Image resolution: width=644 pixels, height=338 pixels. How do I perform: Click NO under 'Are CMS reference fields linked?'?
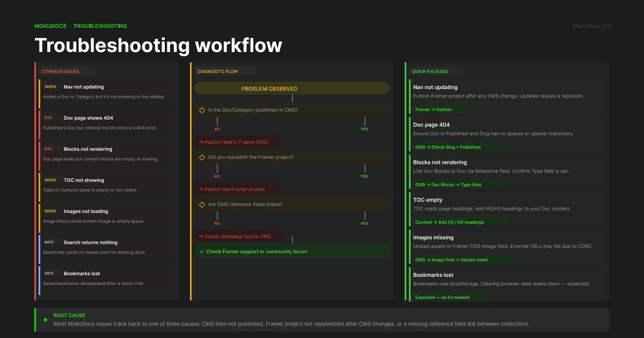coord(217,223)
